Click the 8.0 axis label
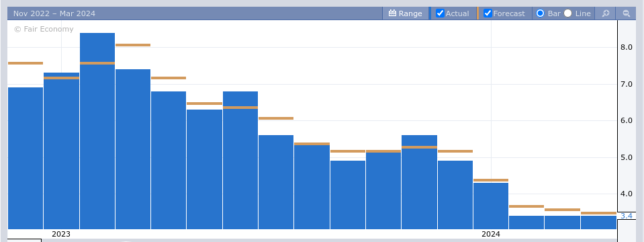This screenshot has width=644, height=242. [627, 47]
